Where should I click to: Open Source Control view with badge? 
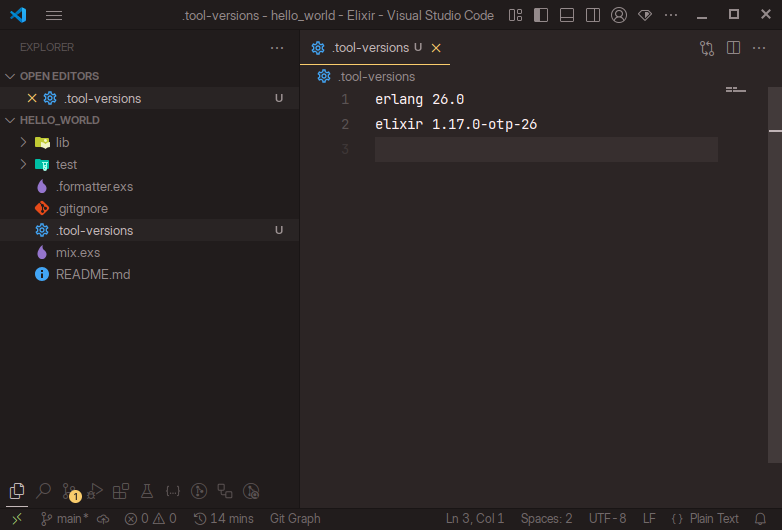coord(69,491)
